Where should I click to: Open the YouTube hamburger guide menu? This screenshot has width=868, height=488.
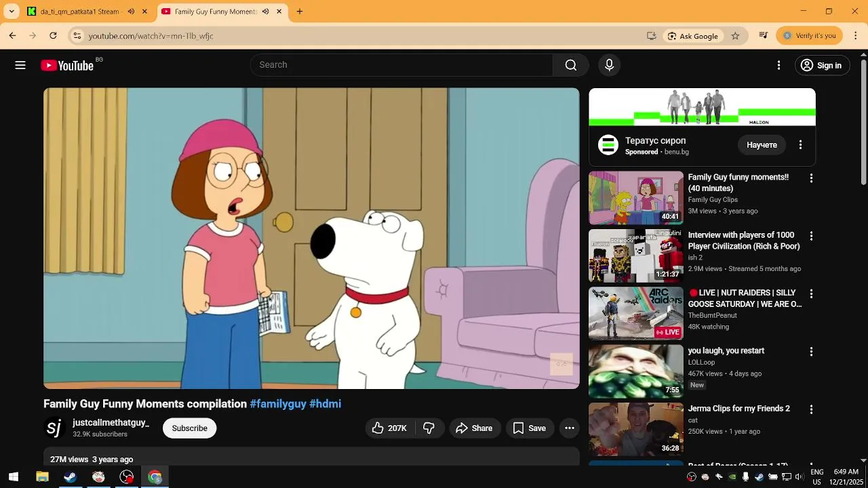click(x=20, y=65)
